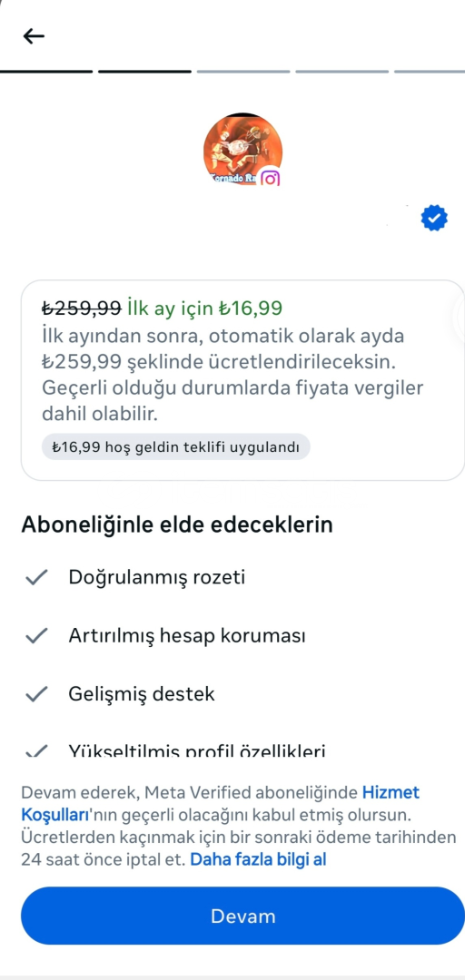Select the first progress step segment
Screen dimensions: 465x980
(x=46, y=72)
